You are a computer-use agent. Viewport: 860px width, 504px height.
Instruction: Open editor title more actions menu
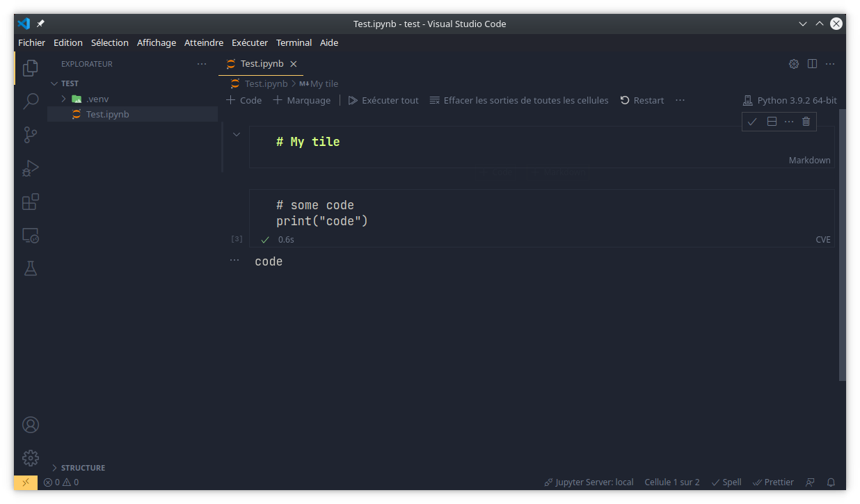(830, 64)
